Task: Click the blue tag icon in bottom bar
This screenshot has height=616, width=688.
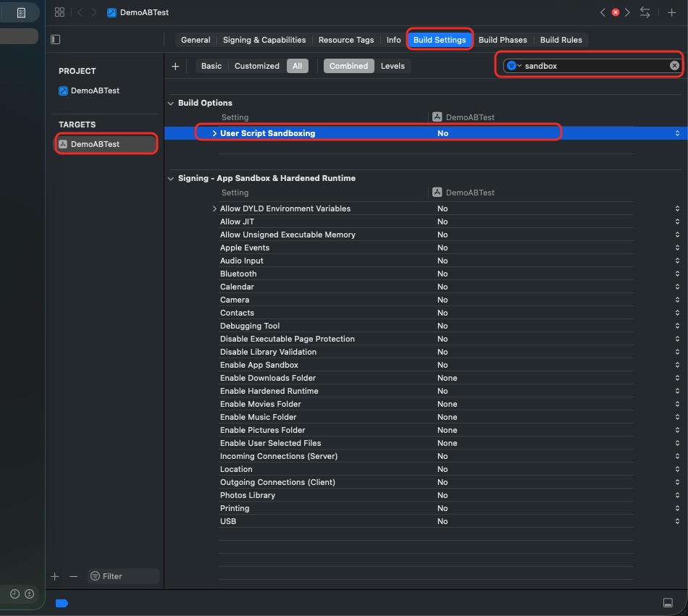Action: coord(62,603)
